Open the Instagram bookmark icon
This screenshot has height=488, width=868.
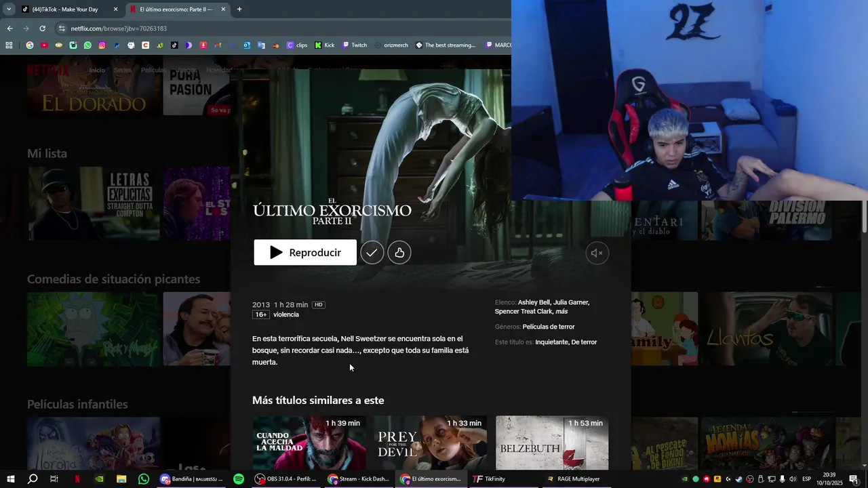tap(102, 45)
